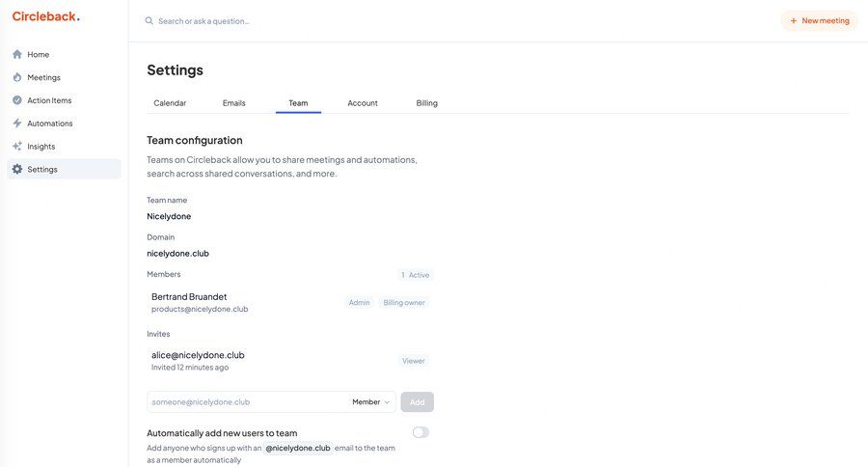Screen dimensions: 868x467
Task: Open Insights using the sparkle icon
Action: point(17,147)
